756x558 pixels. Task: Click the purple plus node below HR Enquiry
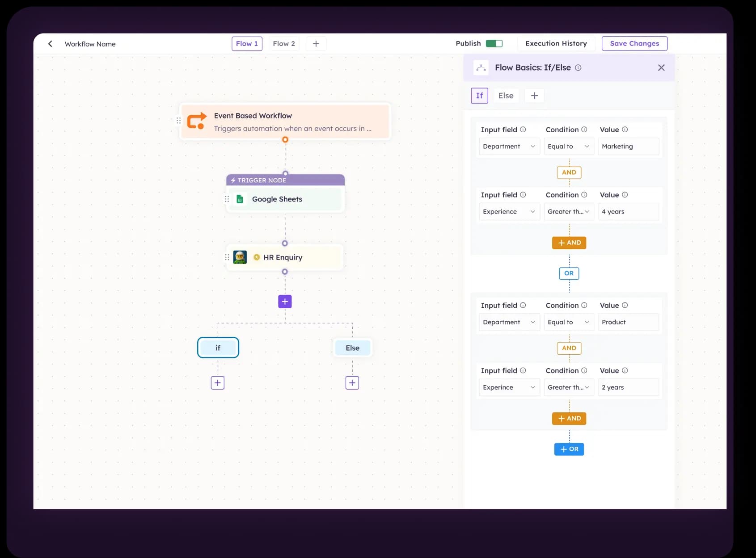pos(285,301)
